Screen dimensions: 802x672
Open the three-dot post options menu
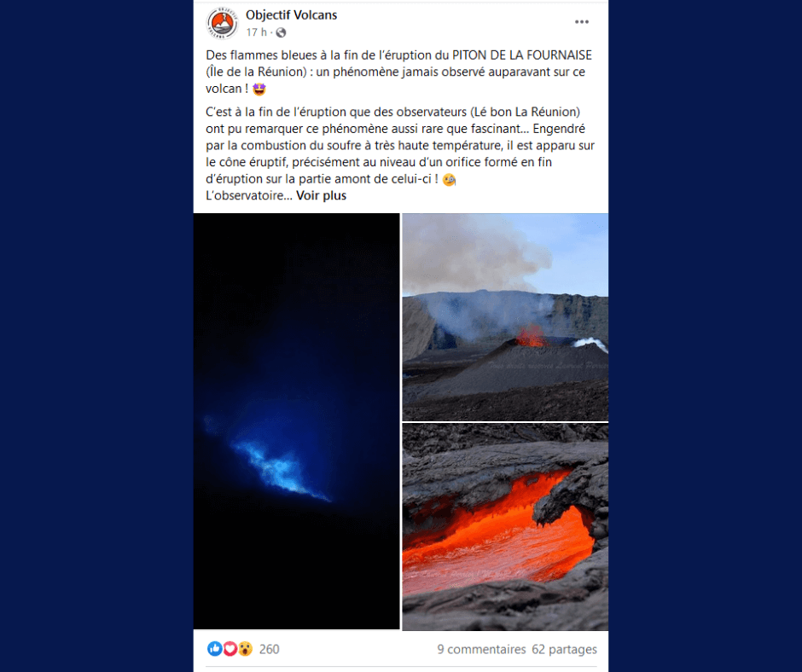582,22
